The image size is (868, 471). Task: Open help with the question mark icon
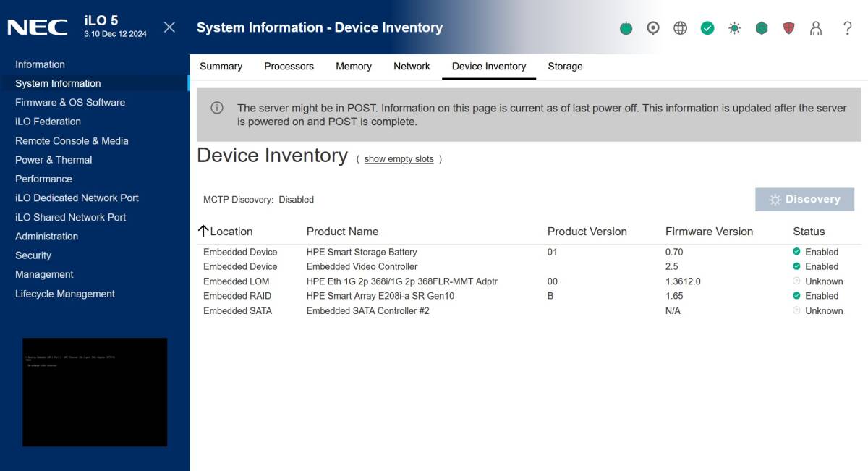tap(848, 28)
